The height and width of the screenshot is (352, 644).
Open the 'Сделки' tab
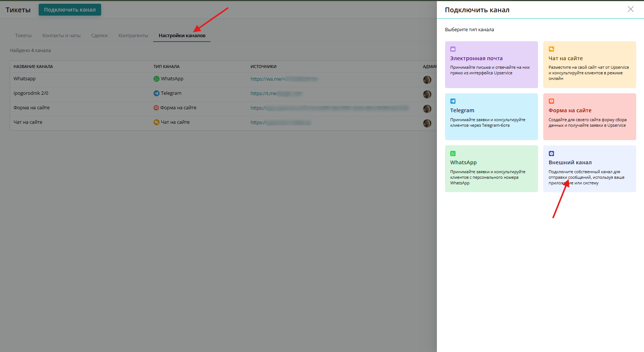tap(100, 36)
